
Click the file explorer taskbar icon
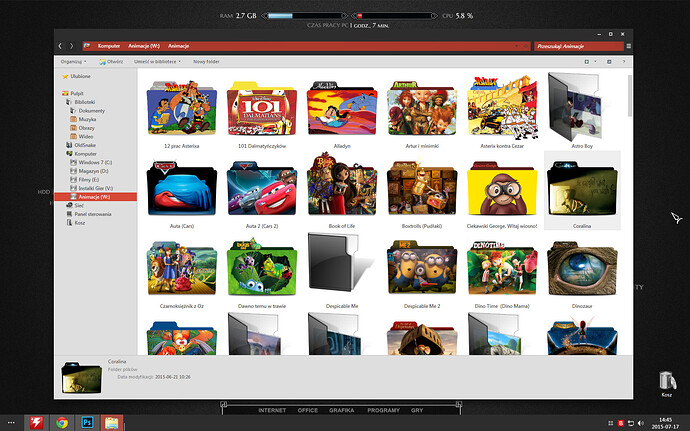pyautogui.click(x=112, y=423)
